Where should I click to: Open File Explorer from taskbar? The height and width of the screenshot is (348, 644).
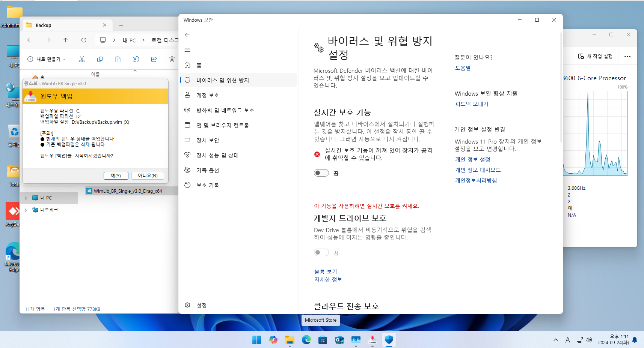290,340
